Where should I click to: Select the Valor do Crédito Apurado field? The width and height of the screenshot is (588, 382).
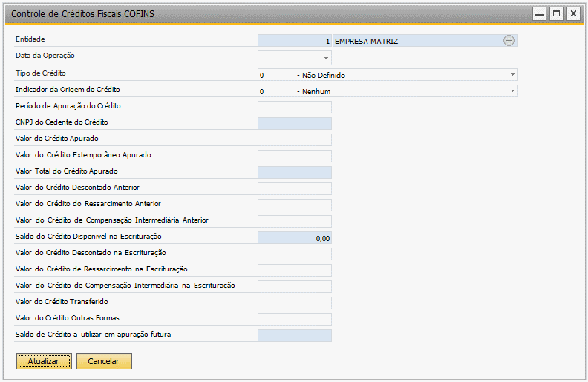[x=295, y=139]
